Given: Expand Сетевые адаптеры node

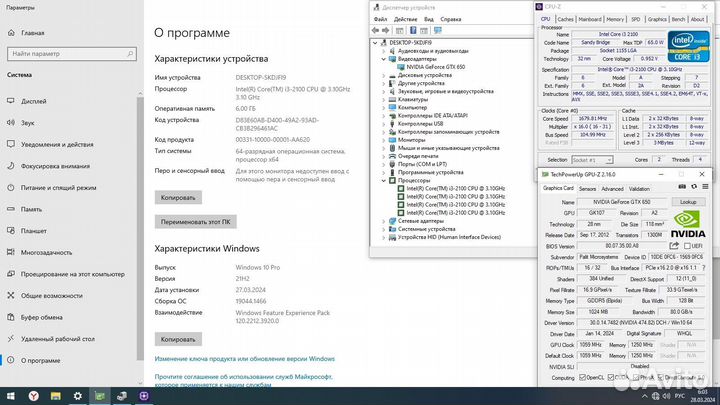Looking at the screenshot, I should (x=383, y=221).
